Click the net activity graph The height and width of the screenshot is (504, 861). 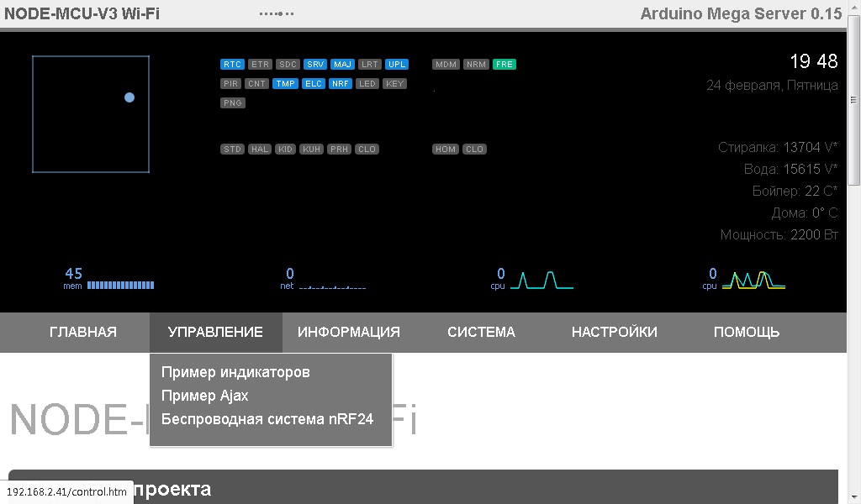click(332, 286)
